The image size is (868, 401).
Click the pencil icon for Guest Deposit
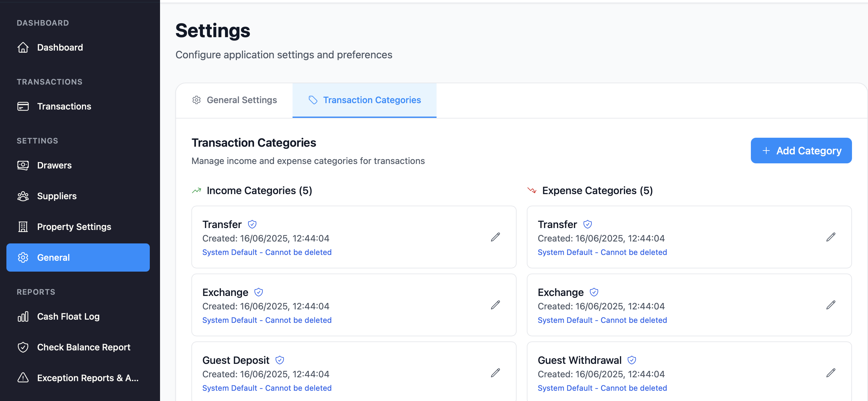pos(495,373)
